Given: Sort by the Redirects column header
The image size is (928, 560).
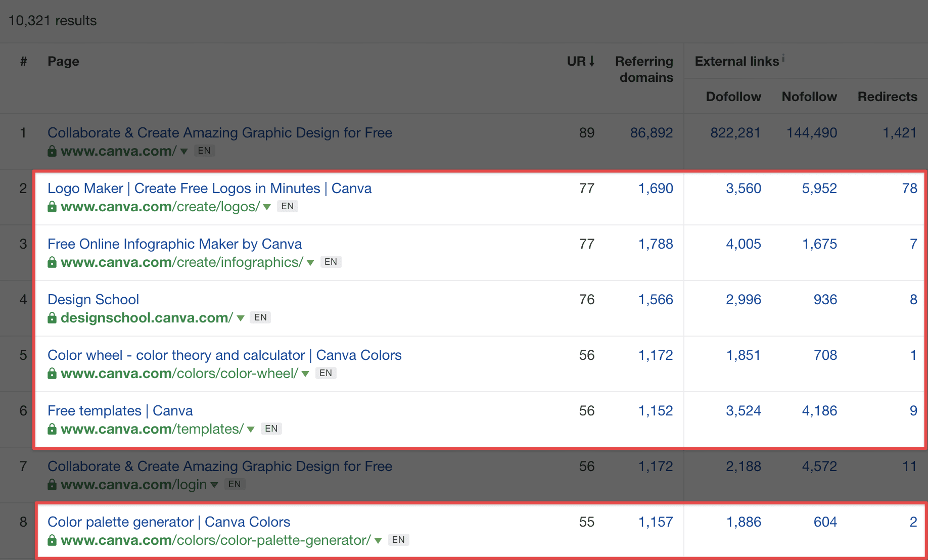Looking at the screenshot, I should (888, 97).
